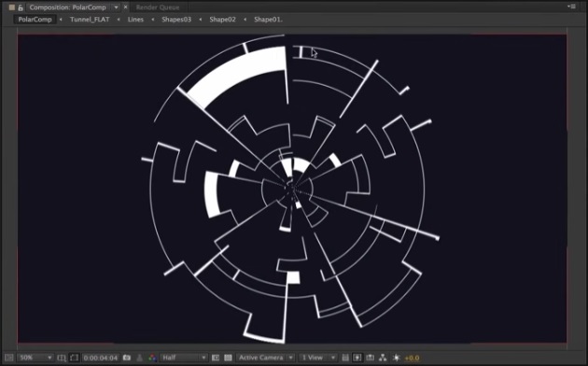Select the PolarComp breadcrumb in flowchart
588x366 pixels.
[x=35, y=19]
